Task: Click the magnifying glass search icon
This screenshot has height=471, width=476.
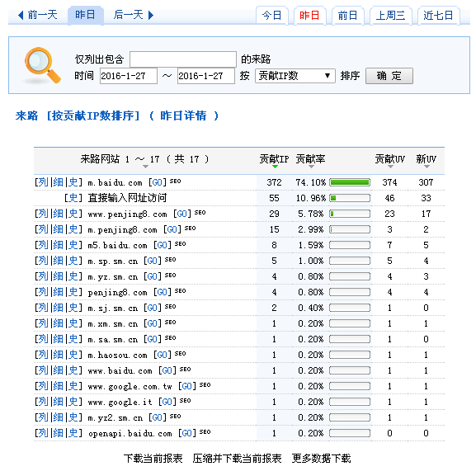Action: pyautogui.click(x=42, y=65)
